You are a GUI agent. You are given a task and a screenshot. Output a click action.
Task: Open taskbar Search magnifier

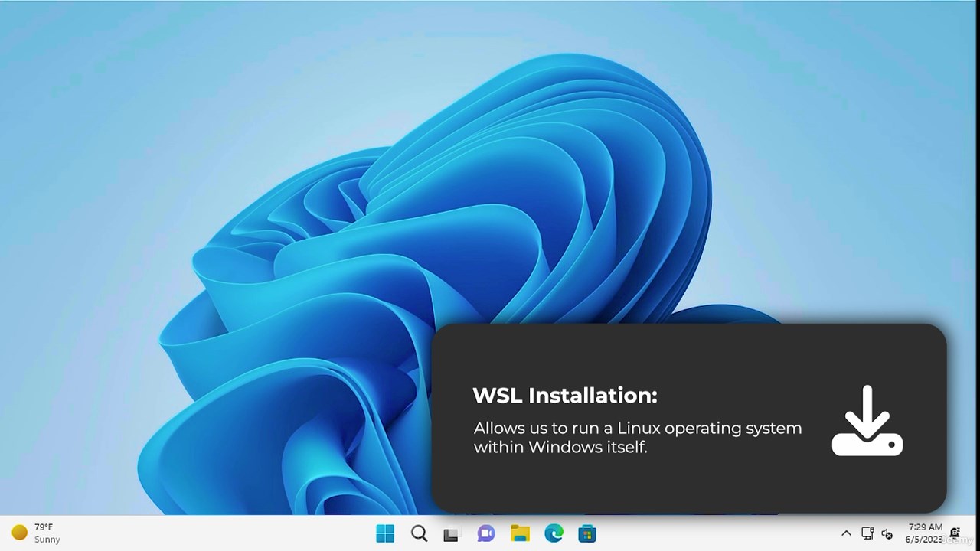(x=419, y=533)
